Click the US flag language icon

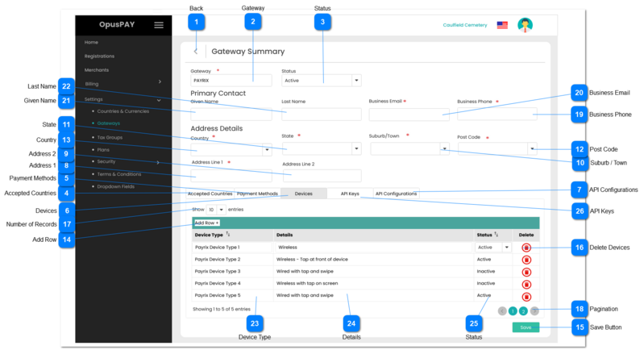click(502, 25)
